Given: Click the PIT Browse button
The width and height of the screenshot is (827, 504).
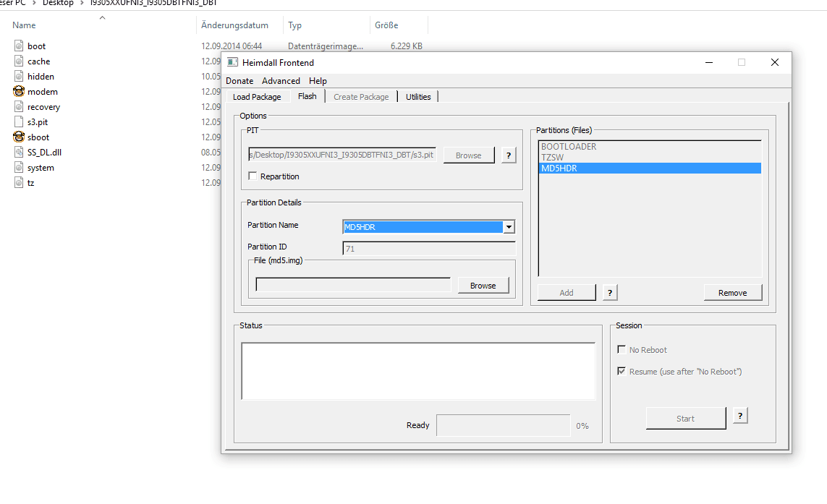Looking at the screenshot, I should (468, 155).
